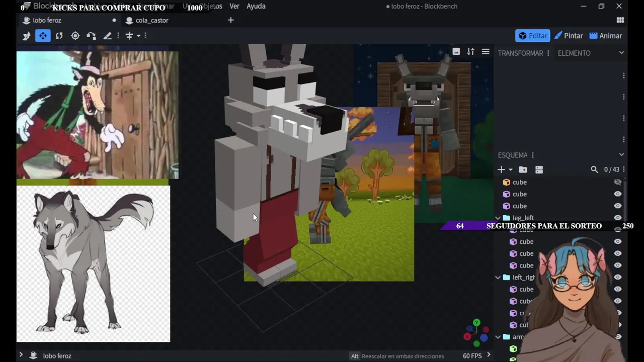The width and height of the screenshot is (644, 362).
Task: Open the dropdown arrow beside the align icon
Action: coord(138,36)
